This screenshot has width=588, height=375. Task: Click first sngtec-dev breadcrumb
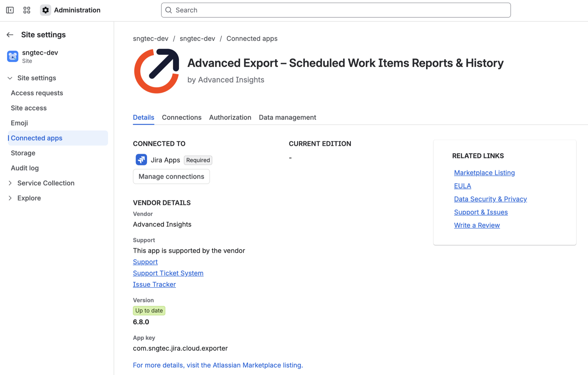(151, 38)
